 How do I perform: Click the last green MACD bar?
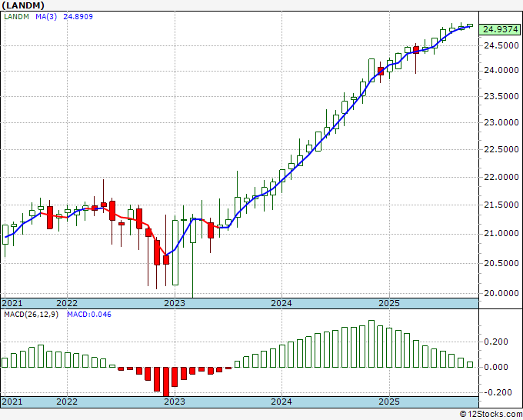(x=470, y=365)
